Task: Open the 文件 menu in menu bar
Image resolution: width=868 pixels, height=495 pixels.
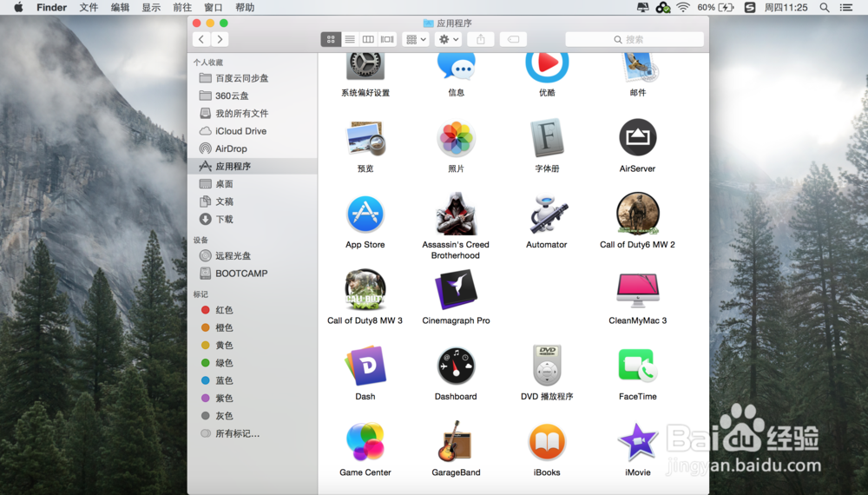Action: click(89, 7)
